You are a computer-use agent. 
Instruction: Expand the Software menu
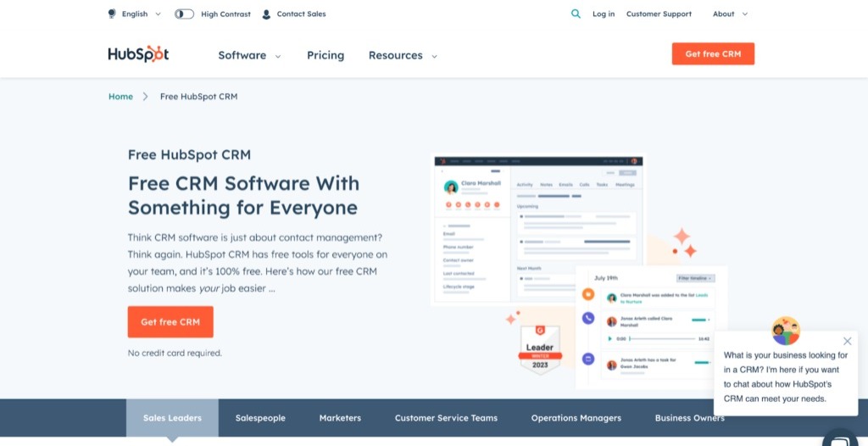(249, 55)
